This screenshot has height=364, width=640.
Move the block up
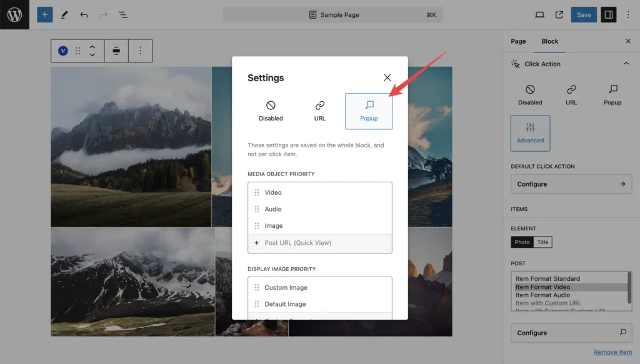pos(92,46)
